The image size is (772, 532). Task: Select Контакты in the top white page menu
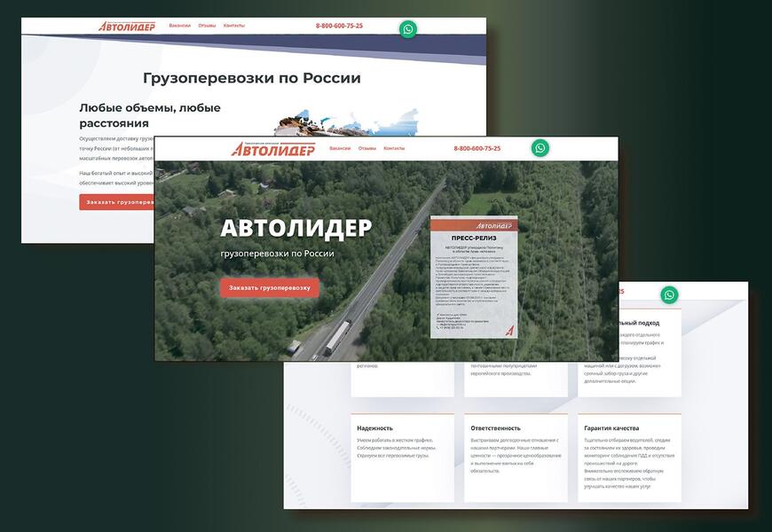(234, 26)
